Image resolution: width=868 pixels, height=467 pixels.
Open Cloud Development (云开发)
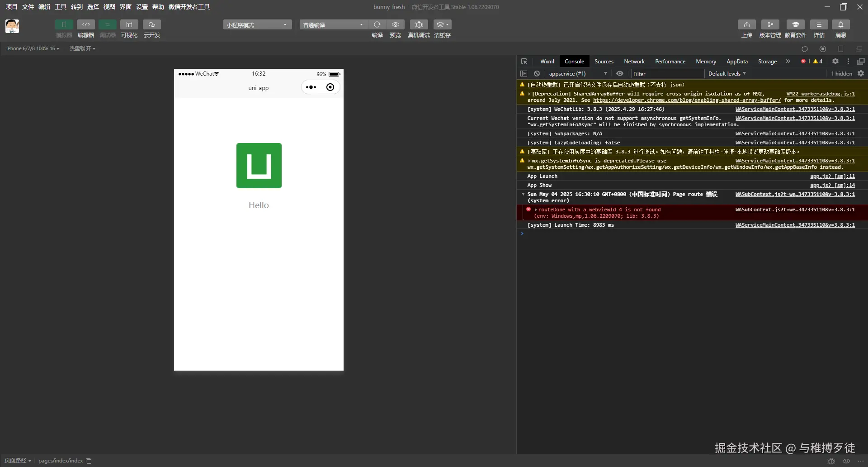point(152,25)
